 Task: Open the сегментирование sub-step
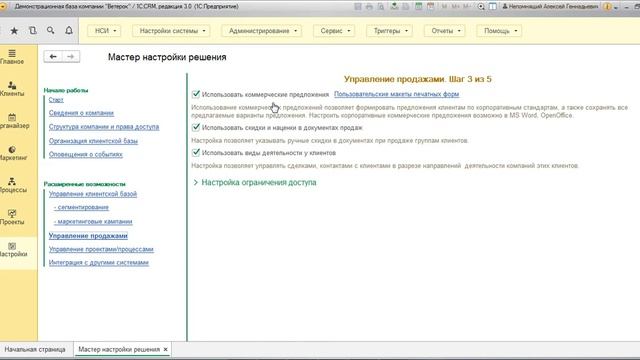(x=81, y=207)
